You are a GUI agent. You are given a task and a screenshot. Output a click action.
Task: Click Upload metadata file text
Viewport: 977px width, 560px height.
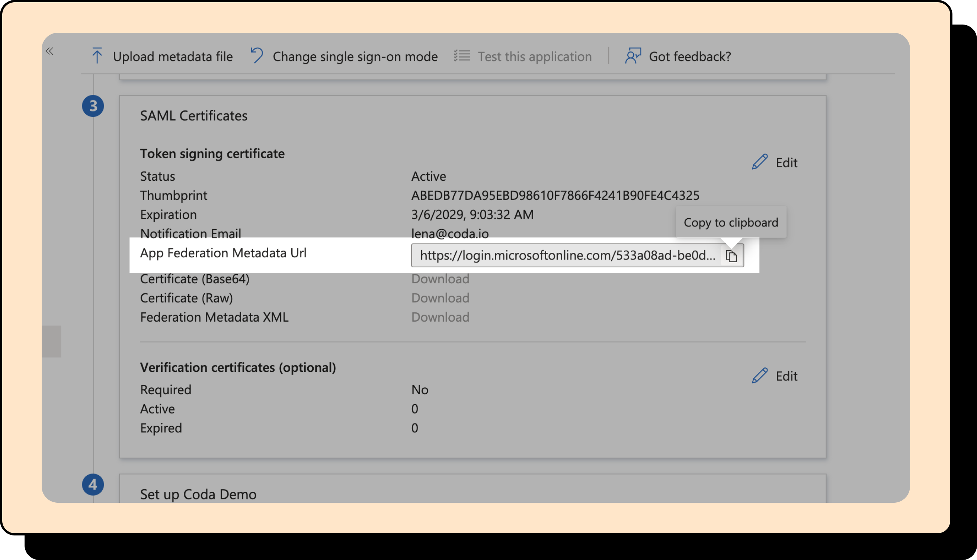[x=172, y=57]
